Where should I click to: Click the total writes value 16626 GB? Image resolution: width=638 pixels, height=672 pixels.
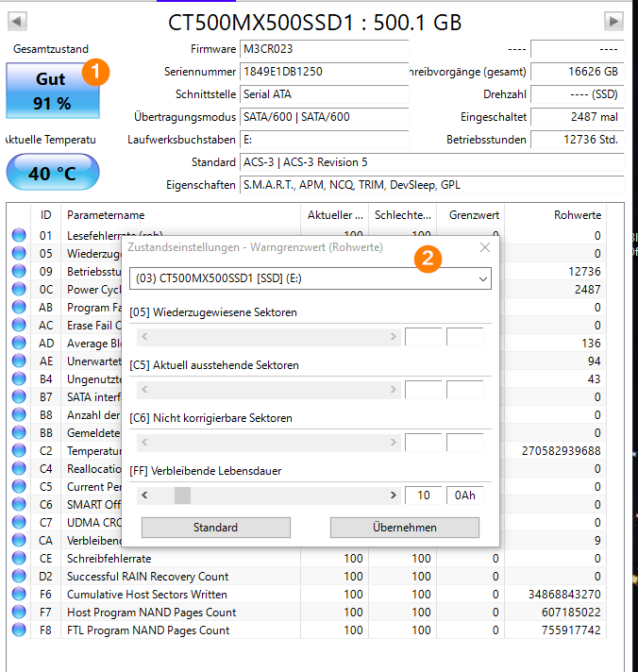coord(578,72)
